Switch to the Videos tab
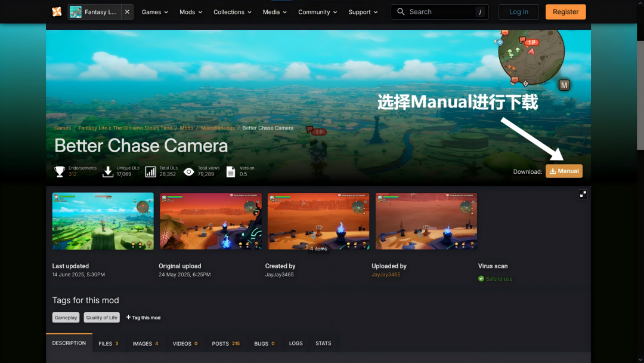644x363 pixels. pos(185,343)
